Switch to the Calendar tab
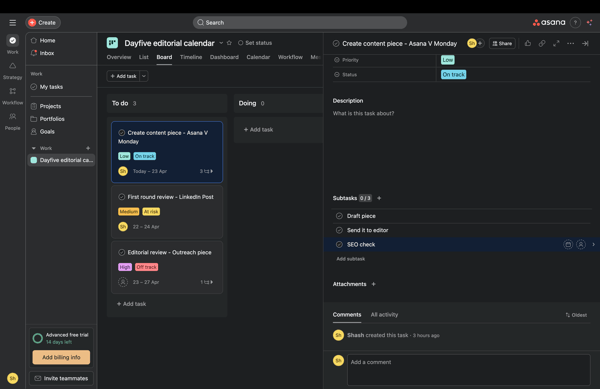 (258, 57)
